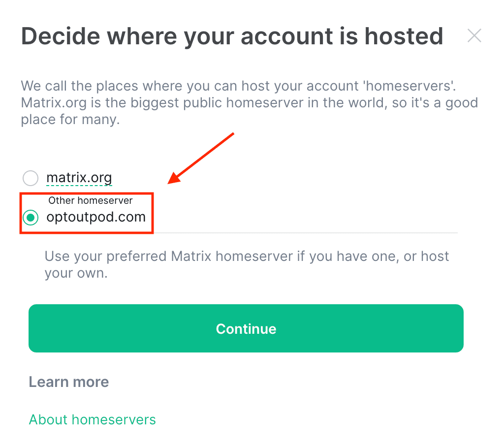Screen dimensions: 504x447
Task: Click the paragraph describing Matrix.org homeservers
Action: 250,102
